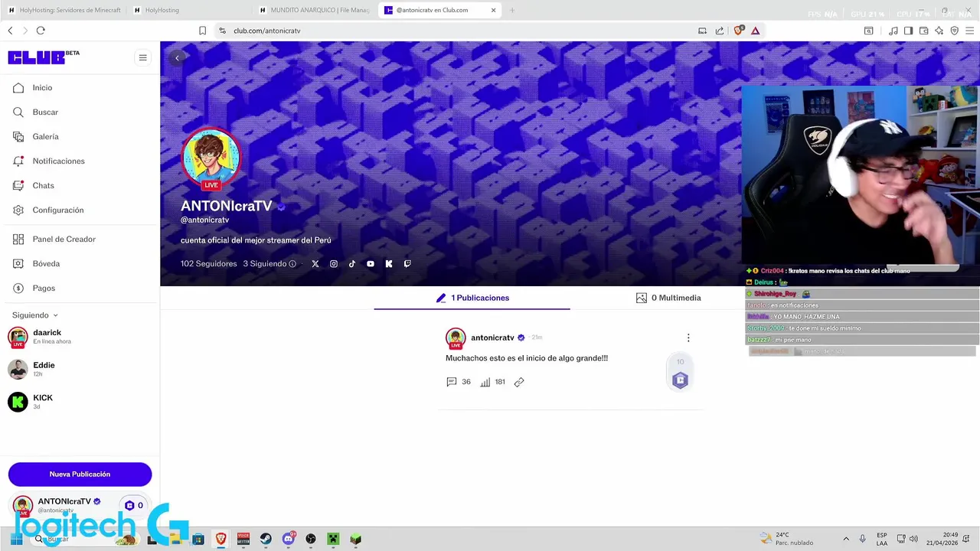Image resolution: width=980 pixels, height=551 pixels.
Task: Show hidden system tray icons
Action: tap(846, 539)
